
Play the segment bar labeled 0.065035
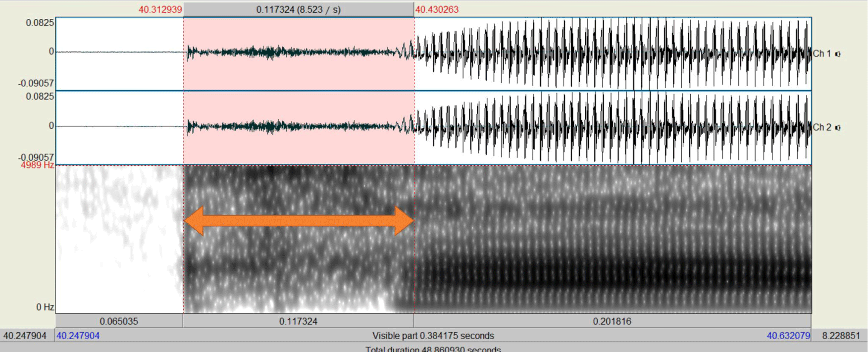pos(119,321)
